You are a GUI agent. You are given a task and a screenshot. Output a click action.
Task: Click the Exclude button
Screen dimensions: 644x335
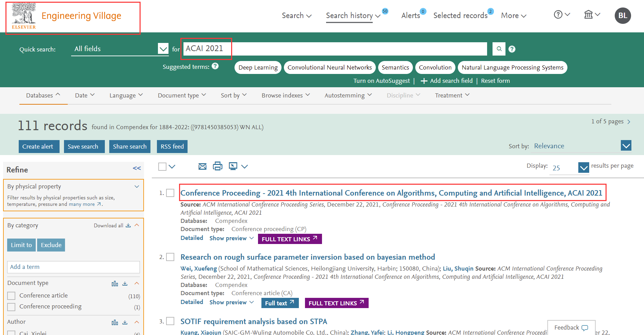click(x=51, y=245)
